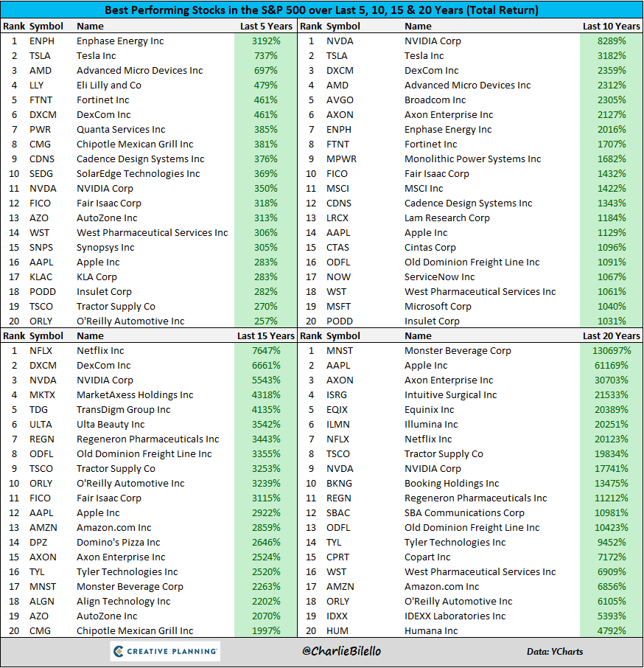Select the TSLA symbol under Last 5 Years
The width and height of the screenshot is (644, 668).
tap(42, 55)
